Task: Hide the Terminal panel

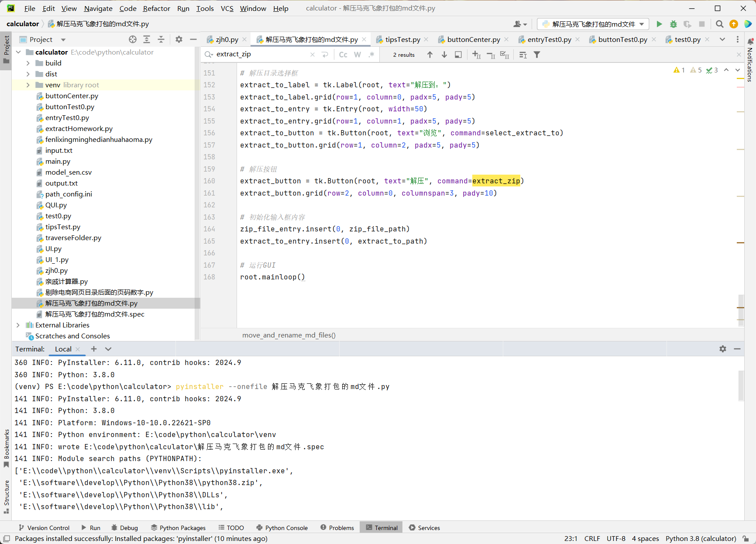Action: [x=737, y=349]
